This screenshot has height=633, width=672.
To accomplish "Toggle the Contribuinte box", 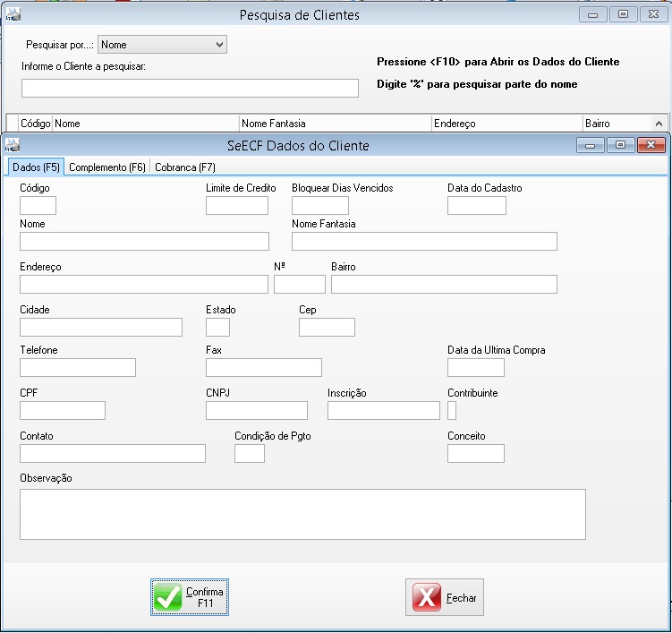I will (452, 410).
